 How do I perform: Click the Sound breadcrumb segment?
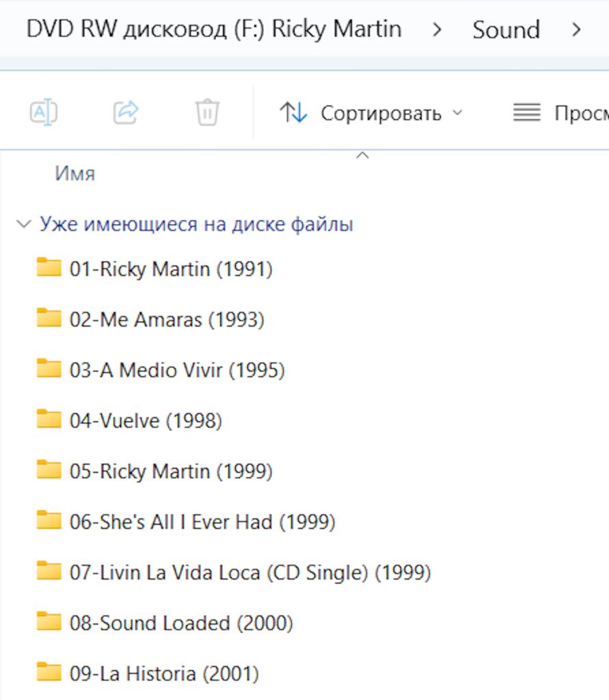coord(506,30)
